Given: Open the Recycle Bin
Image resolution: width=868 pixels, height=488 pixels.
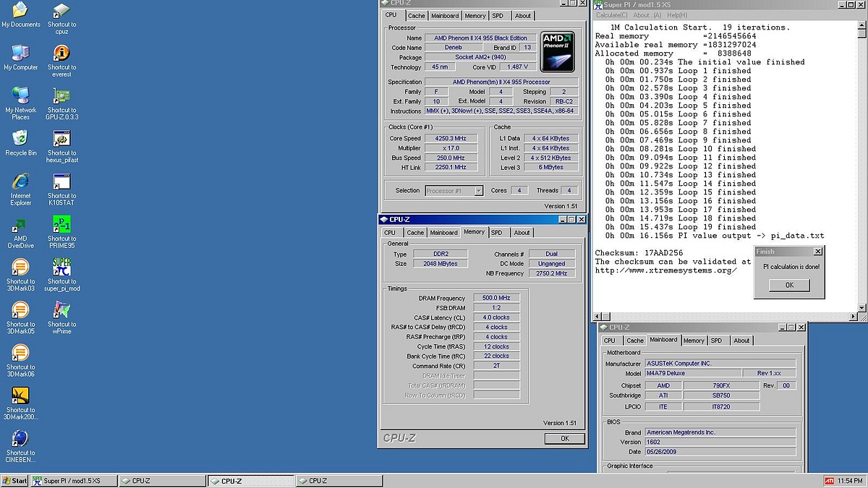Looking at the screenshot, I should tap(20, 139).
